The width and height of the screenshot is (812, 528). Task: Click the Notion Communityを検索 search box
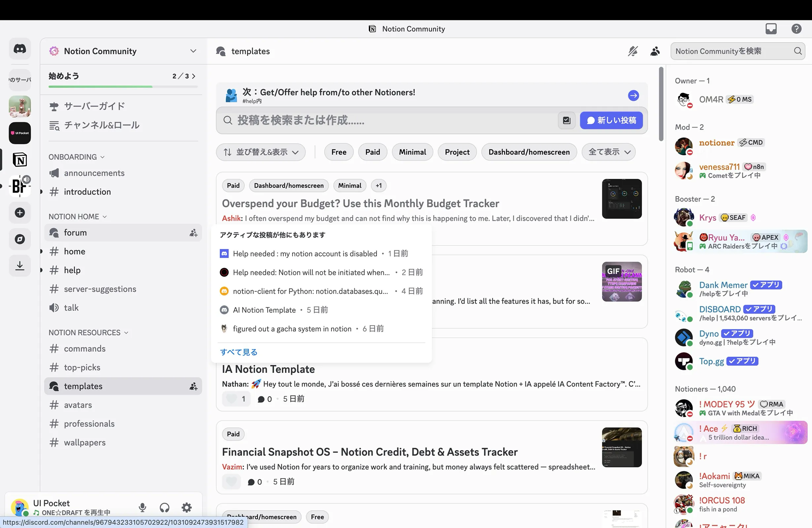pos(738,51)
